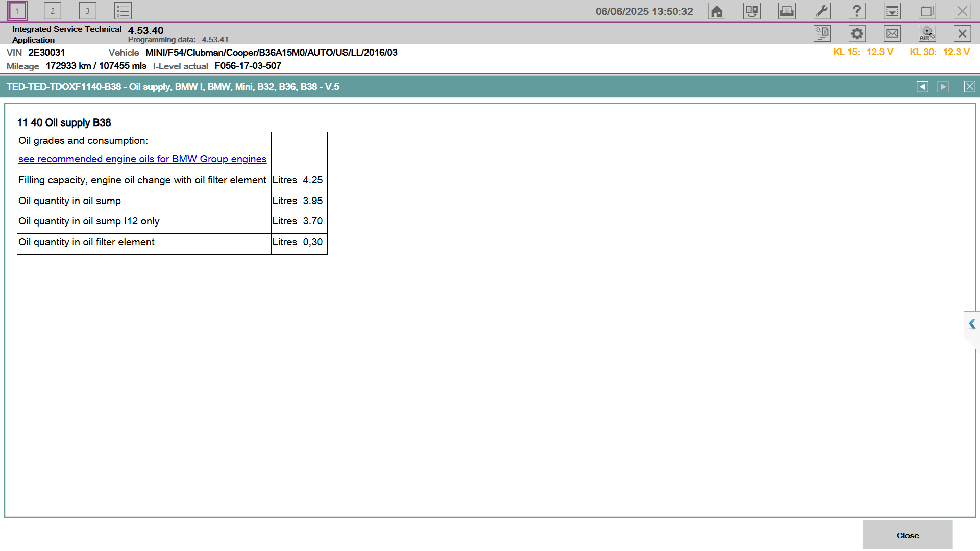
Task: Click the 'Oil quantity in oil sump I12 only' label
Action: point(89,221)
